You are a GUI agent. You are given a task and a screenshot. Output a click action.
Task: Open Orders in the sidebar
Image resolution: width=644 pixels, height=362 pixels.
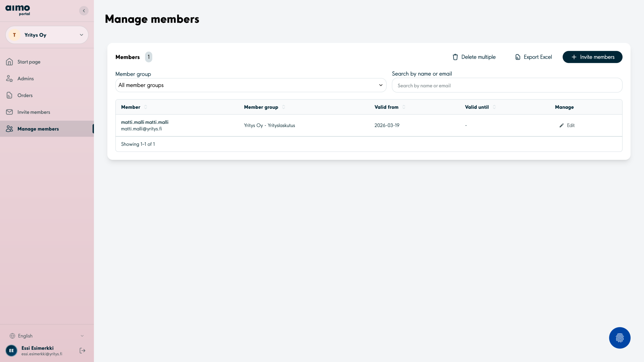click(25, 95)
